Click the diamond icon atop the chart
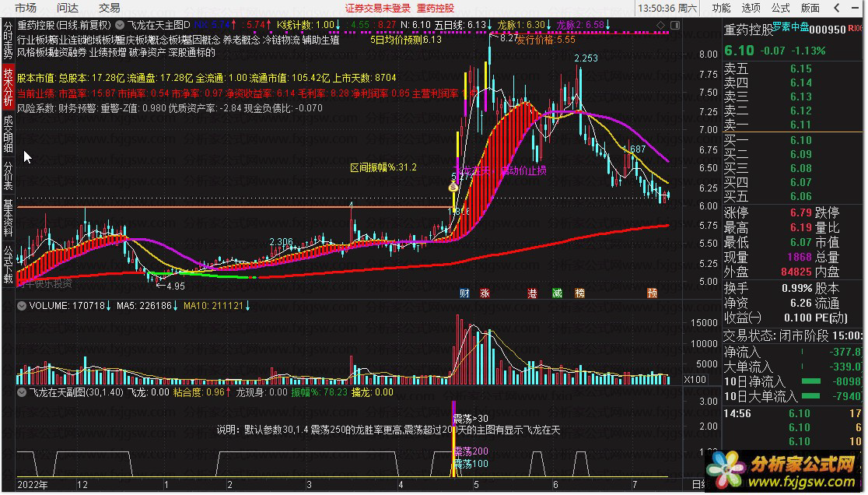Screen dimensions: 868x495 [660, 26]
